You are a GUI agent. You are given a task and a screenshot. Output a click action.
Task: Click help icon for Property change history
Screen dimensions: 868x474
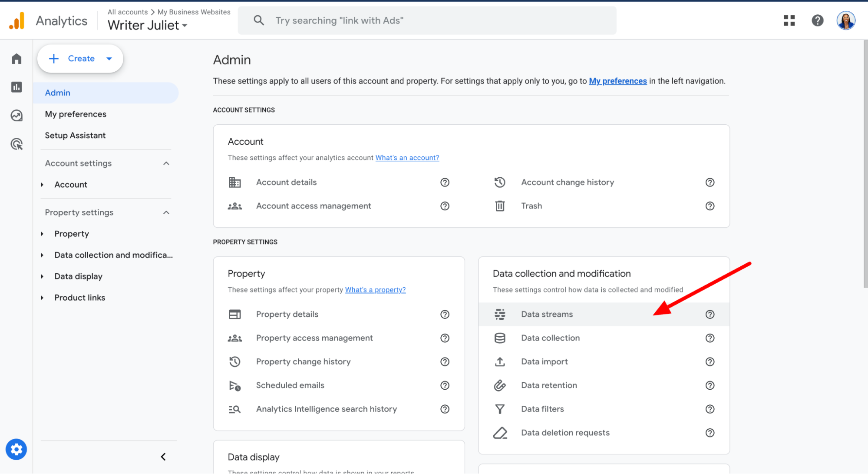pos(445,362)
